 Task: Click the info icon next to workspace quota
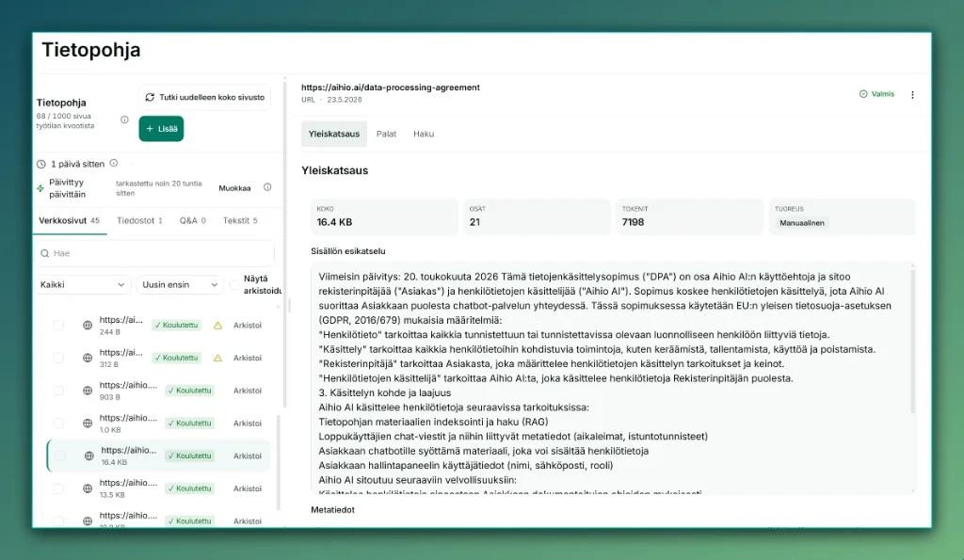[124, 120]
